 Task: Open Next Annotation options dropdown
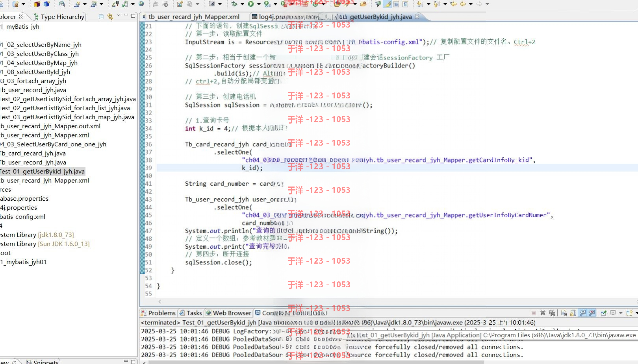[428, 4]
